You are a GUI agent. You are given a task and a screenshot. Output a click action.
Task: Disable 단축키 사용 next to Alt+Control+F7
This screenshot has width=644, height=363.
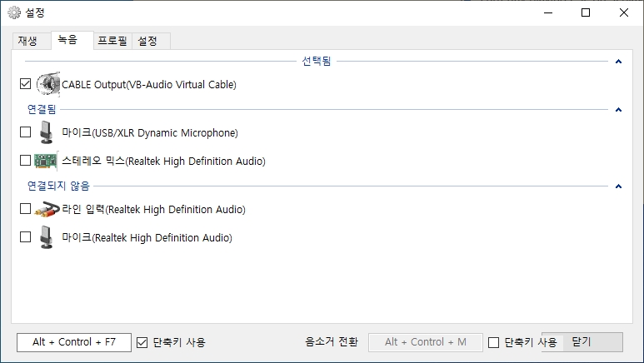pyautogui.click(x=142, y=342)
